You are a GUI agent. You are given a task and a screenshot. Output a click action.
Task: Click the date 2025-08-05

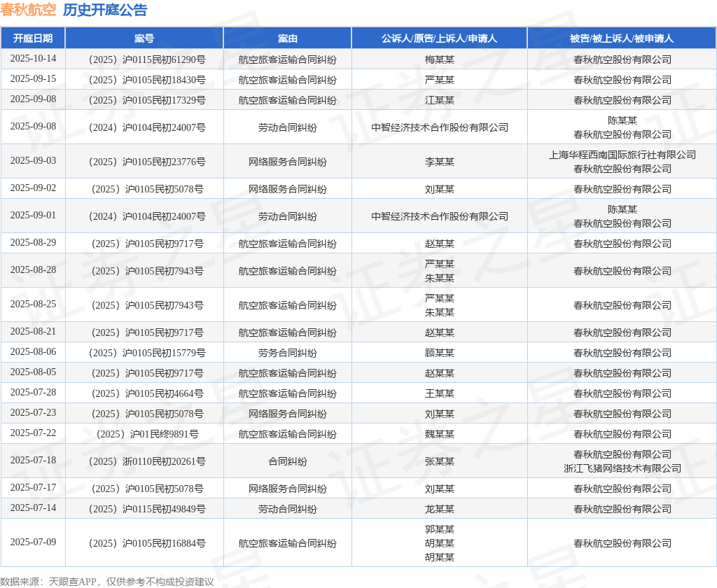click(33, 372)
